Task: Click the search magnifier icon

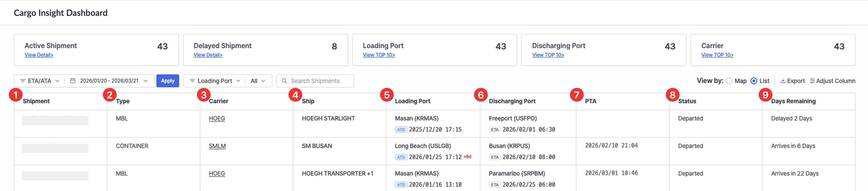Action: 285,81
